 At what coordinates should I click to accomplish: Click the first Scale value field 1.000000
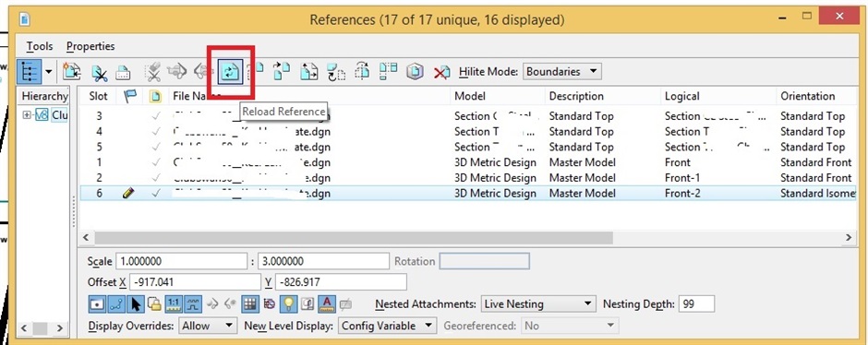[x=181, y=261]
